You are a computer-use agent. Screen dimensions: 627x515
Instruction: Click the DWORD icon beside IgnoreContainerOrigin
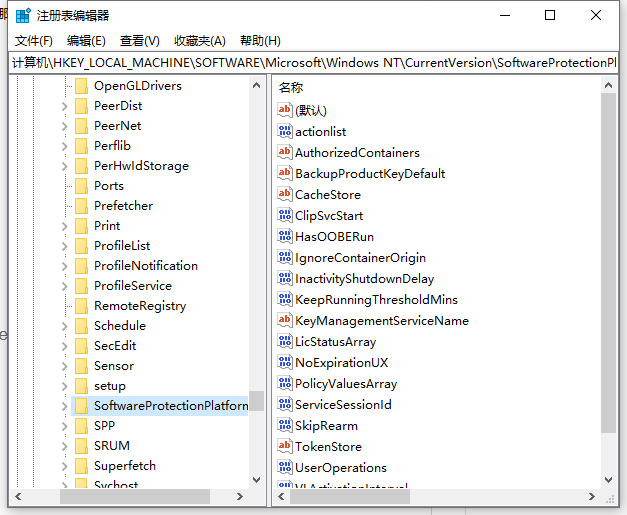[x=285, y=258]
